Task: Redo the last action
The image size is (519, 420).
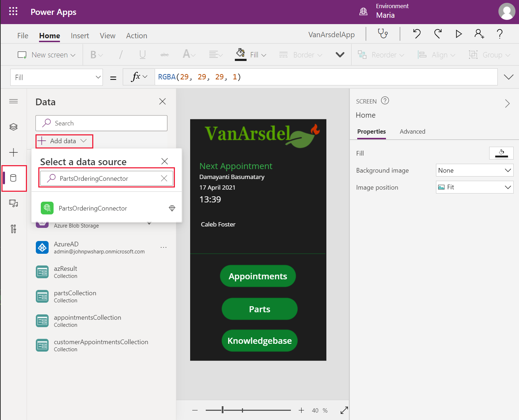Action: (x=438, y=34)
